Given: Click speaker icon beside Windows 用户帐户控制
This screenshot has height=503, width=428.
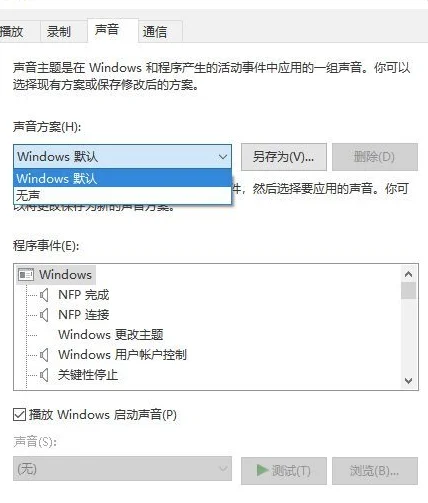Looking at the screenshot, I should (x=44, y=355).
